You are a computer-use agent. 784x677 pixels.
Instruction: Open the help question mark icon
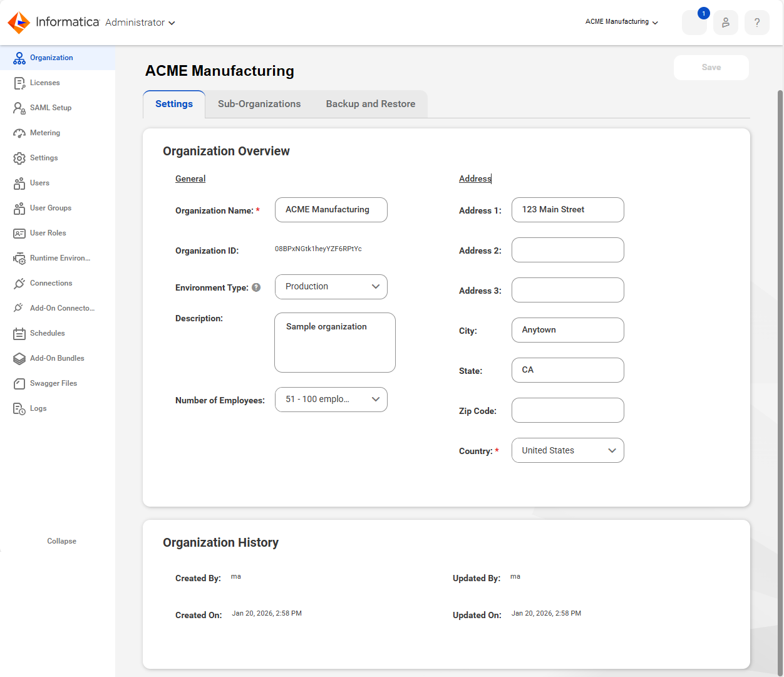click(x=757, y=23)
